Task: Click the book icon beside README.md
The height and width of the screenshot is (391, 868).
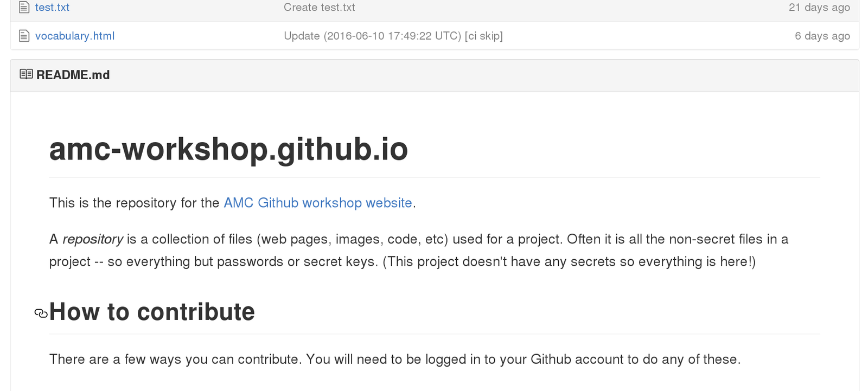Action: pos(26,74)
